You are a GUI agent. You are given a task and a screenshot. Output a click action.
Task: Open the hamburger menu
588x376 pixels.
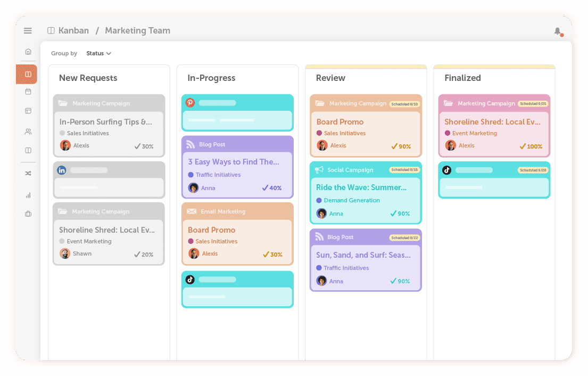[x=28, y=31]
